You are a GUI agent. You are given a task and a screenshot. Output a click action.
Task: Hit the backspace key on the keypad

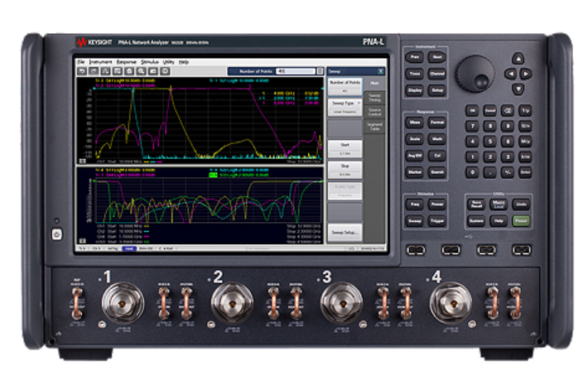[x=508, y=110]
